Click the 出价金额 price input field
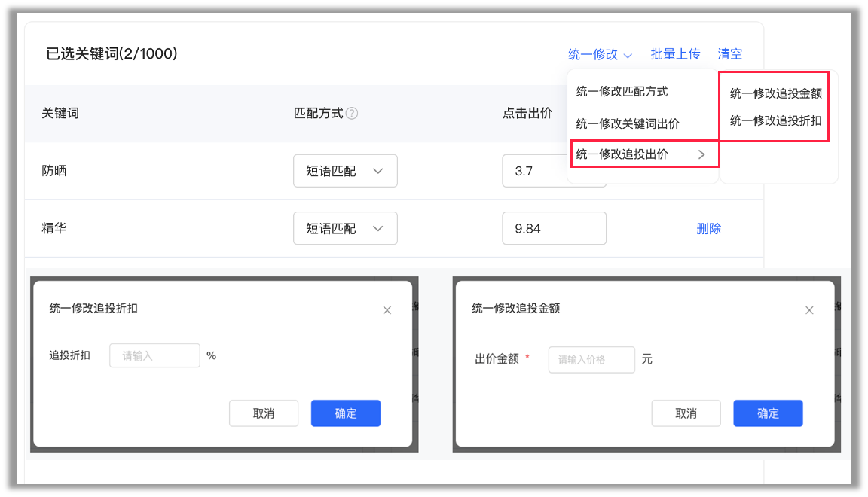868x497 pixels. (x=591, y=359)
